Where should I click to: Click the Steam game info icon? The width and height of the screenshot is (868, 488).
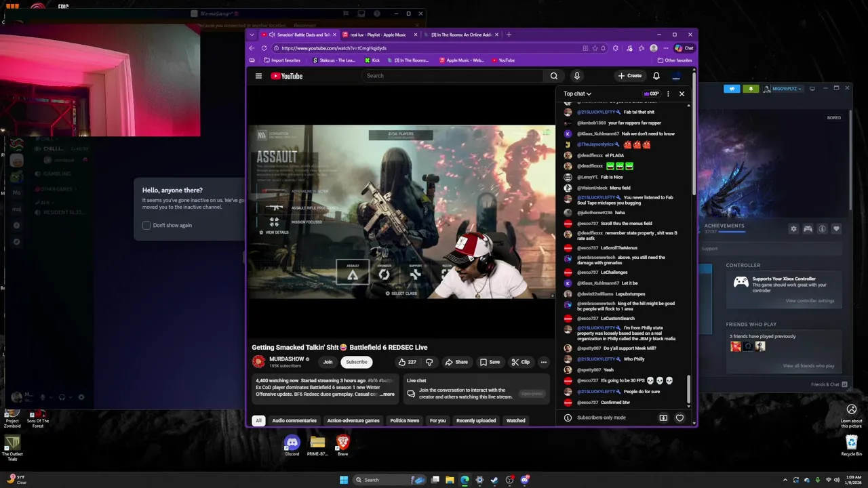point(822,229)
